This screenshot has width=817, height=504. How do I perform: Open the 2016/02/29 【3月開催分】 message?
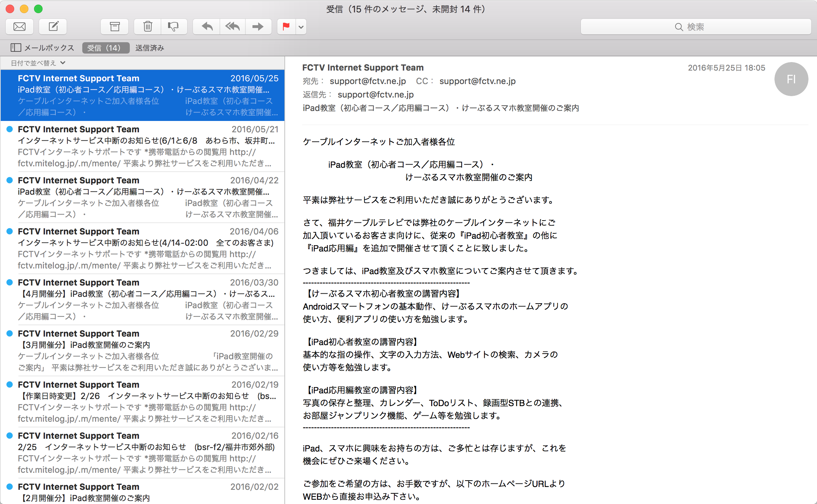[143, 350]
